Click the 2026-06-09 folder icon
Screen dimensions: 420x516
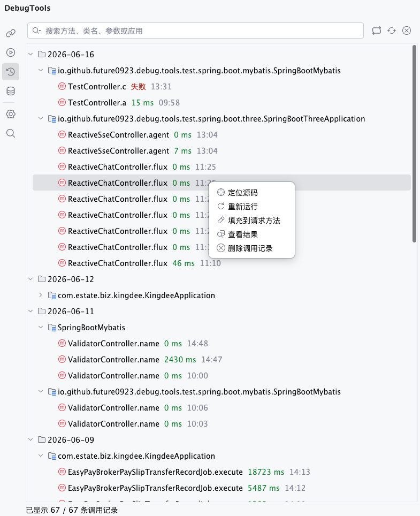pos(42,439)
